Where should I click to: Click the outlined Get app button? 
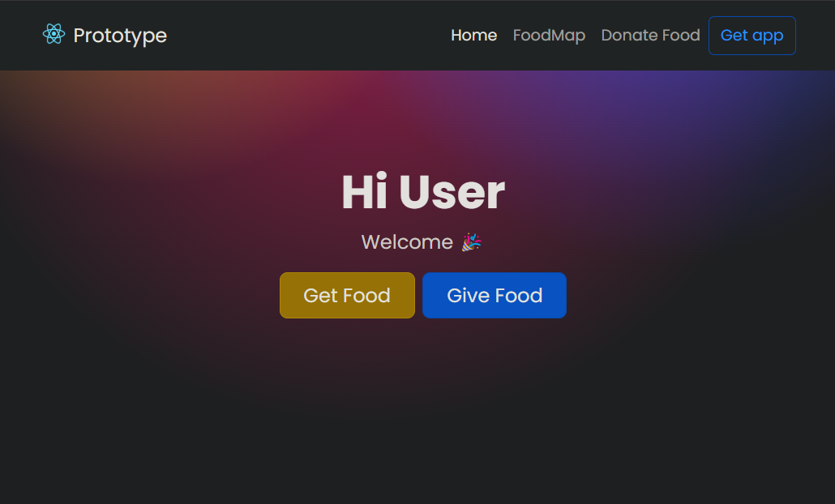coord(752,36)
